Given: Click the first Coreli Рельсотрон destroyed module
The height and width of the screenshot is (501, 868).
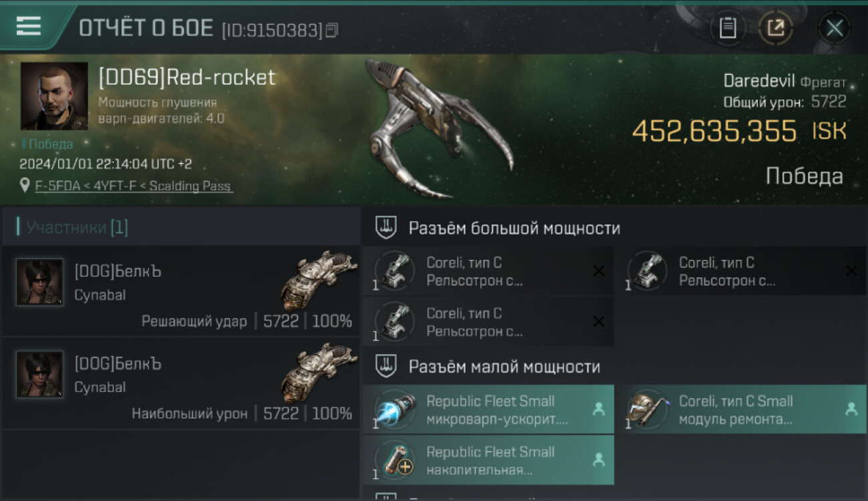Looking at the screenshot, I should (488, 271).
